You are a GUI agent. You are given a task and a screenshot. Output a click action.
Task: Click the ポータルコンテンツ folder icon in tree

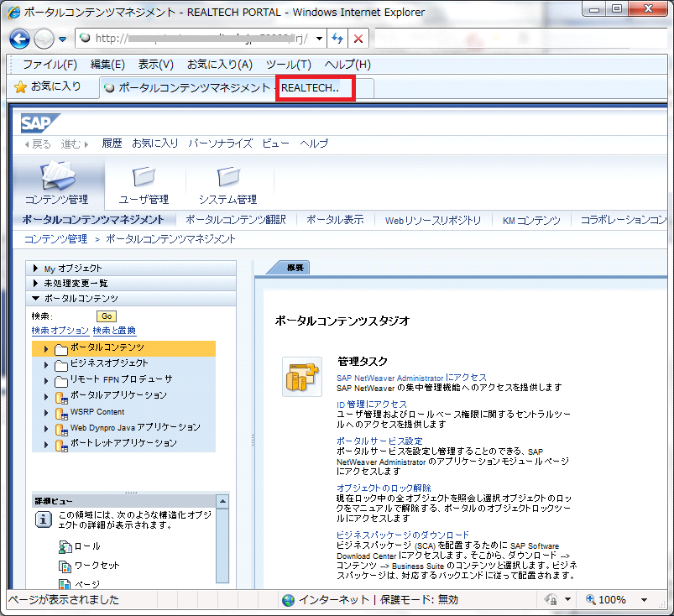[x=61, y=349]
